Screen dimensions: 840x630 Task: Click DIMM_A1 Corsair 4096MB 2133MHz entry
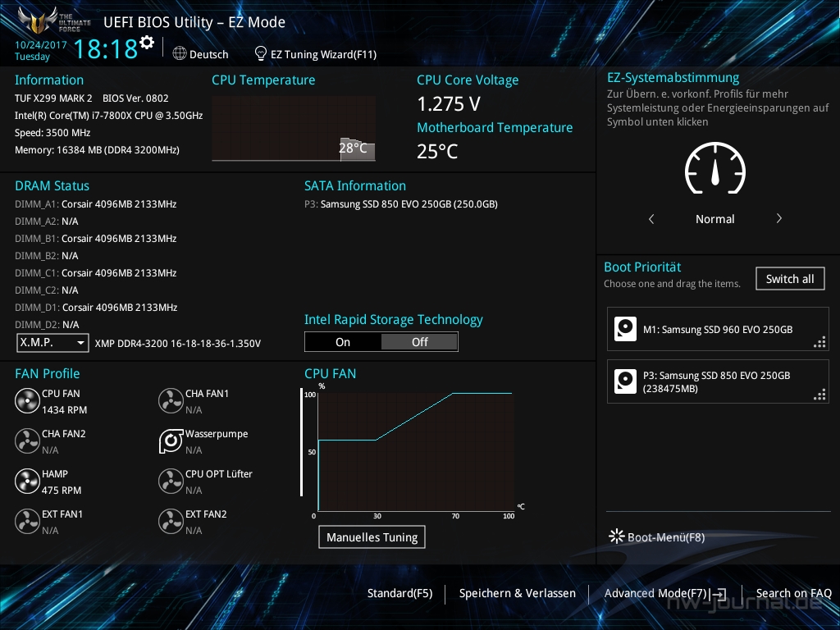[x=96, y=204]
